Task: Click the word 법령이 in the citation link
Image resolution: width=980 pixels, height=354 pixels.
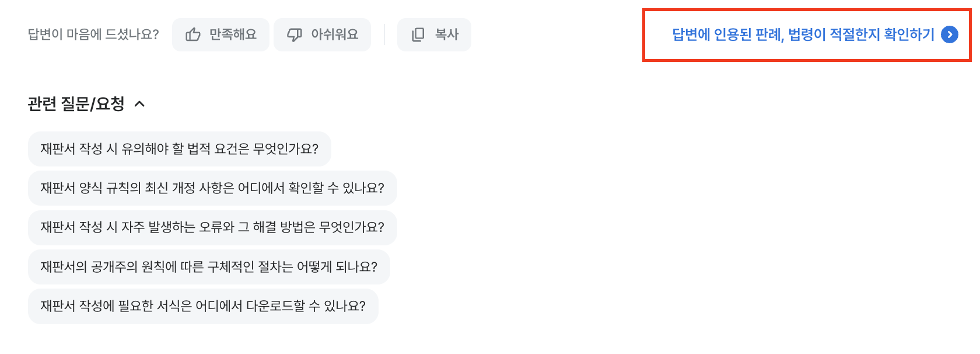Action: point(807,35)
